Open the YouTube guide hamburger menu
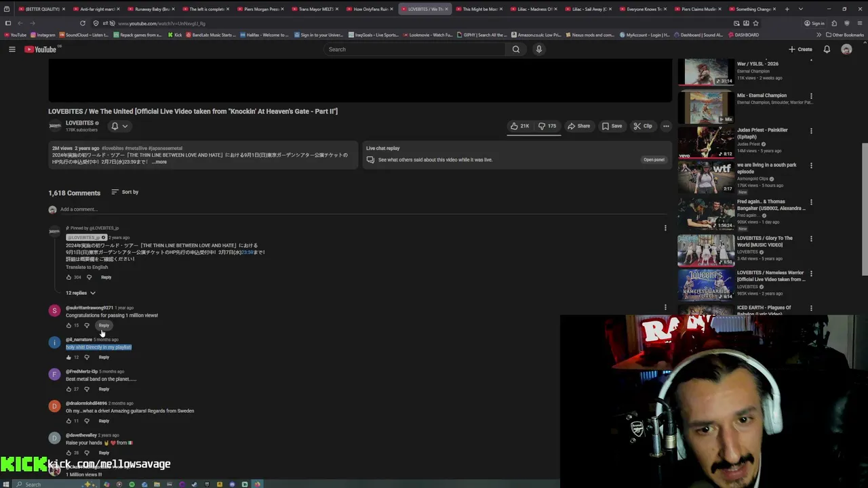The width and height of the screenshot is (868, 488). click(12, 49)
